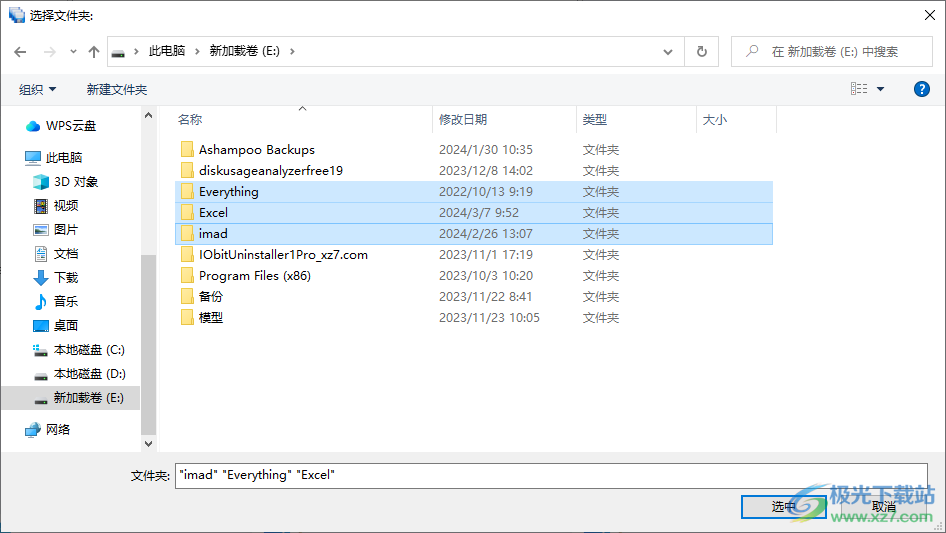This screenshot has height=533, width=946.
Task: Change view layout icon
Action: [859, 89]
